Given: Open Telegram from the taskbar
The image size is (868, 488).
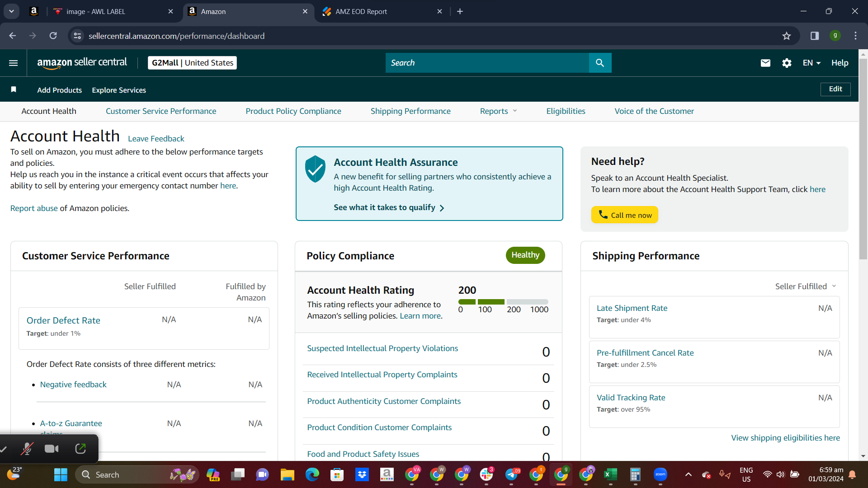Looking at the screenshot, I should tap(511, 474).
